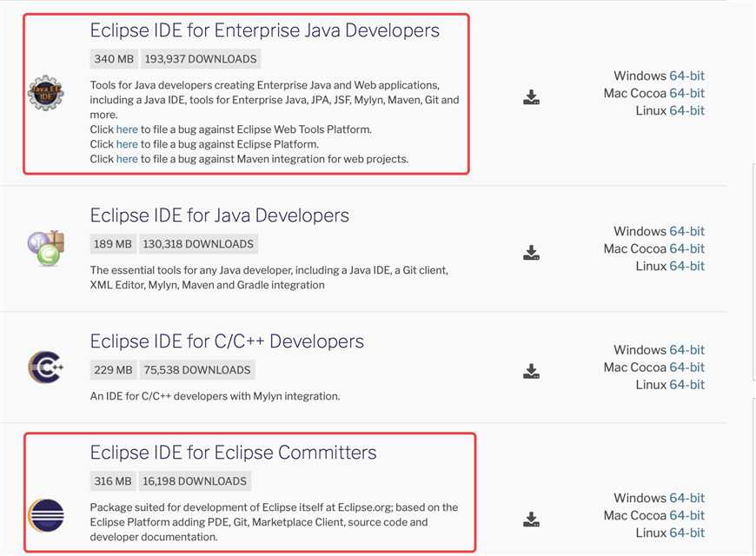The image size is (756, 556).
Task: Click the Java EE IDE gear icon
Action: tap(46, 93)
